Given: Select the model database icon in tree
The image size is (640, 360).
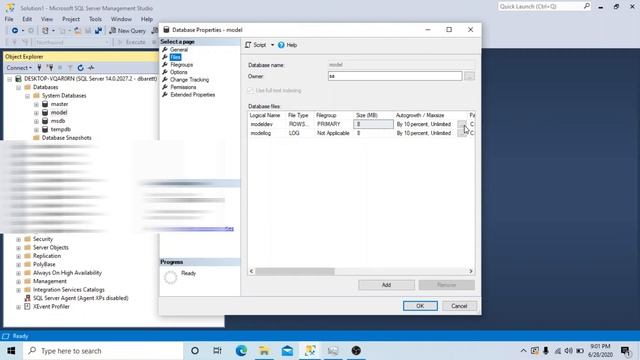Looking at the screenshot, I should [45, 113].
